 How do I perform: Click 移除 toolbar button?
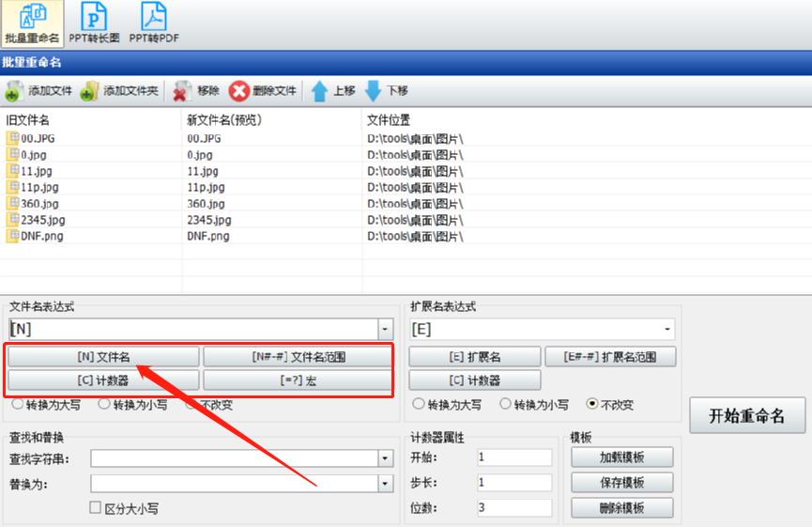(x=196, y=91)
